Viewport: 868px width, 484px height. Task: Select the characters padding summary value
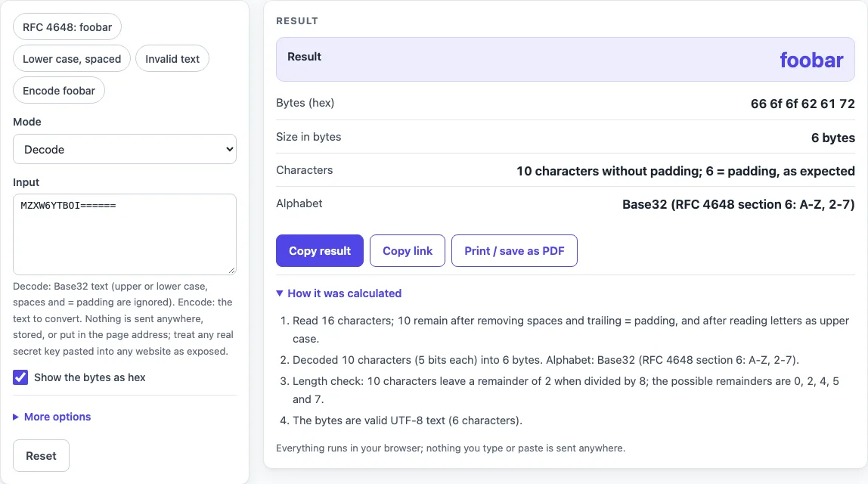[x=685, y=171]
